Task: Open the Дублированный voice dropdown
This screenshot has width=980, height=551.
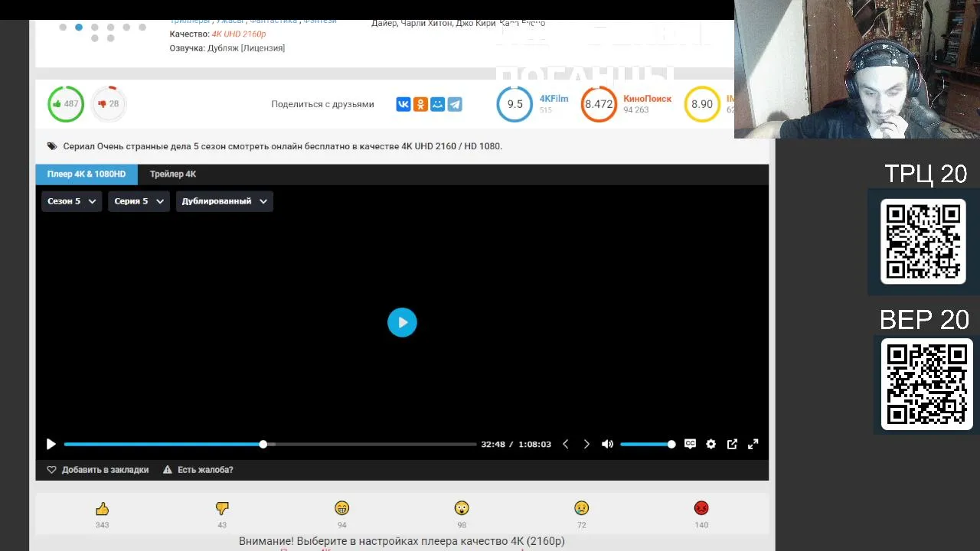Action: click(224, 201)
